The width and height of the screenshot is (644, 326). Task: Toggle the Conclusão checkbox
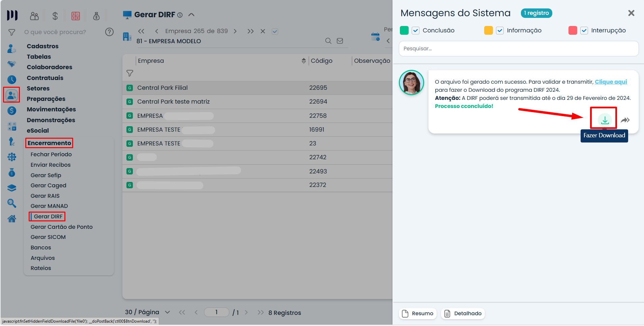[416, 30]
